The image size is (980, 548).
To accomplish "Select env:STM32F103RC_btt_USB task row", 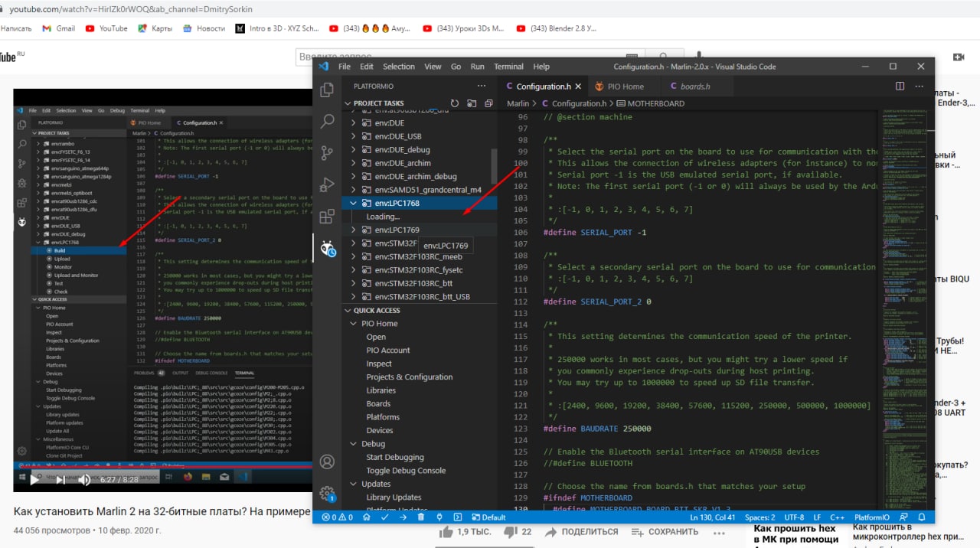I will (419, 296).
